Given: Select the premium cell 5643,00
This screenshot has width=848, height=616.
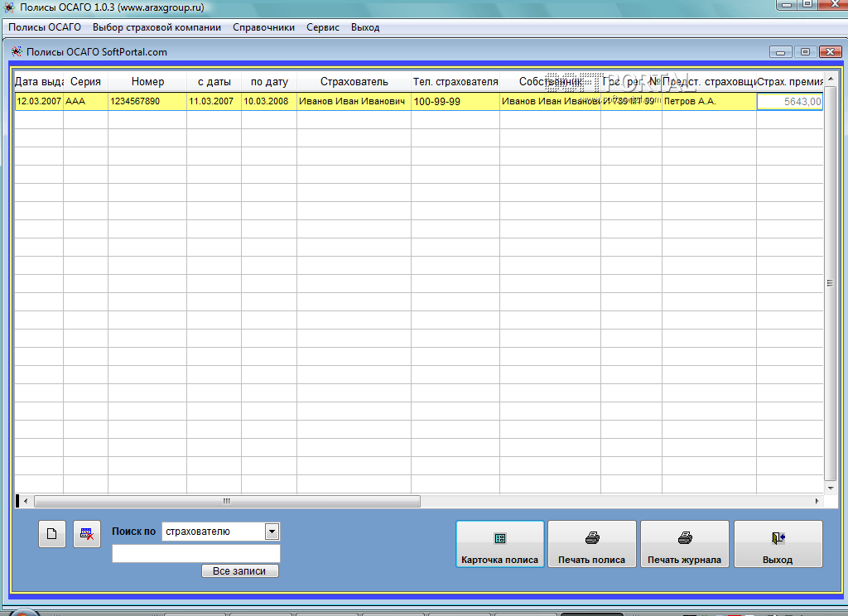Looking at the screenshot, I should pyautogui.click(x=790, y=101).
